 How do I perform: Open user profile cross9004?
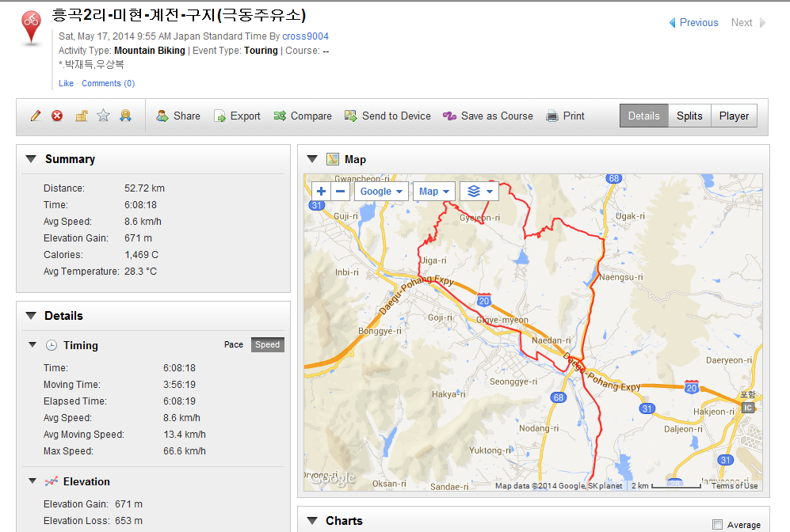tap(305, 36)
